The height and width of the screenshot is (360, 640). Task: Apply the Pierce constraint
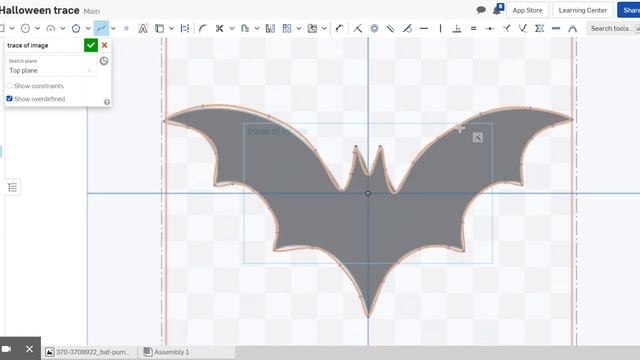[523, 28]
